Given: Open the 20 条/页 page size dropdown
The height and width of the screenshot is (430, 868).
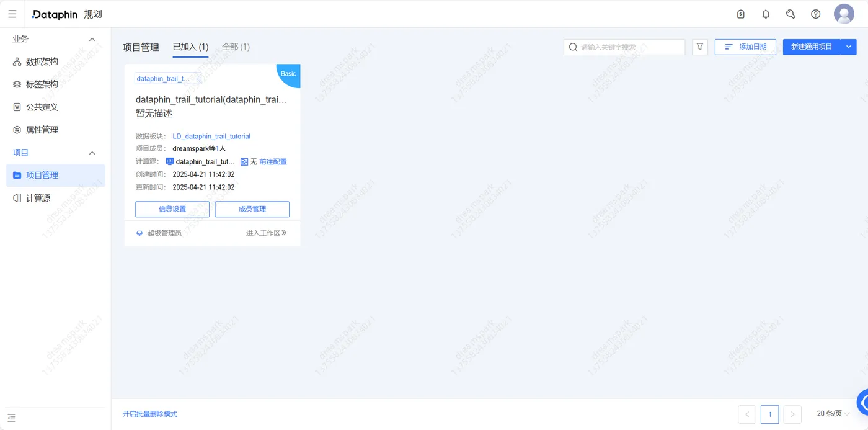Looking at the screenshot, I should click(834, 414).
